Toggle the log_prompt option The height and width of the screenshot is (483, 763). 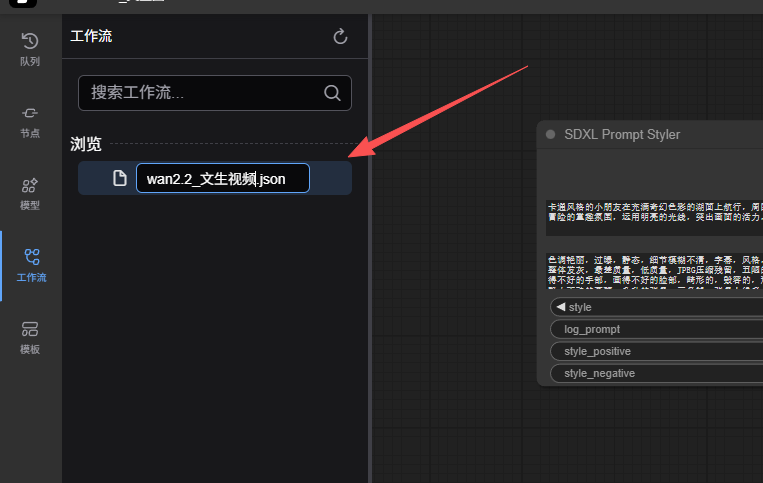click(655, 329)
